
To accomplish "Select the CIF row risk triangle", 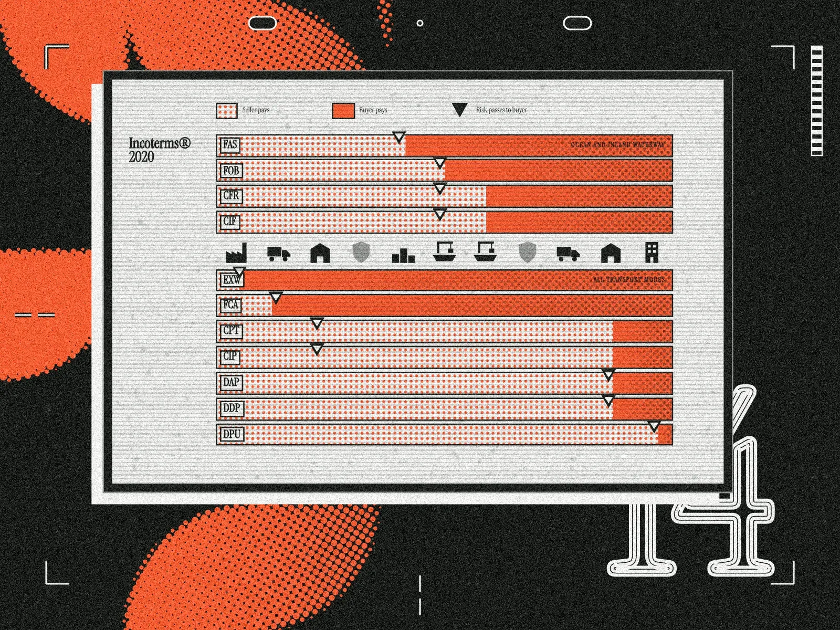I will [439, 214].
